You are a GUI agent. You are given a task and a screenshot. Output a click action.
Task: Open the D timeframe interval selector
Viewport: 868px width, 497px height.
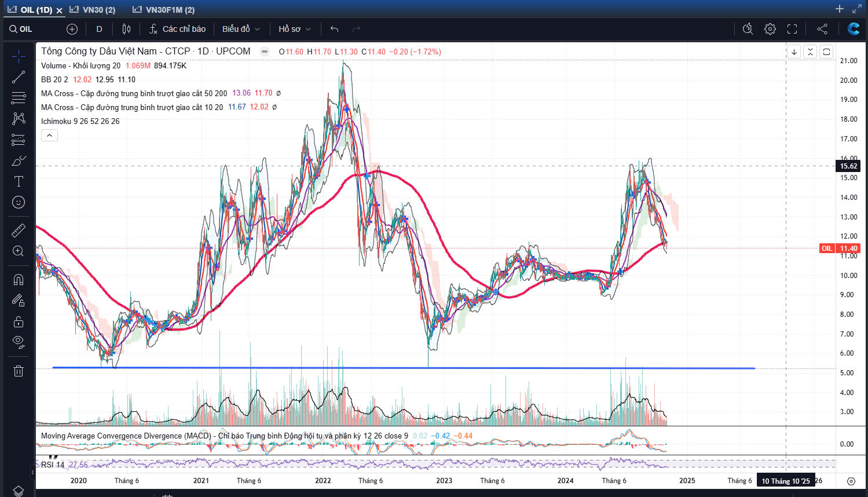pyautogui.click(x=99, y=29)
